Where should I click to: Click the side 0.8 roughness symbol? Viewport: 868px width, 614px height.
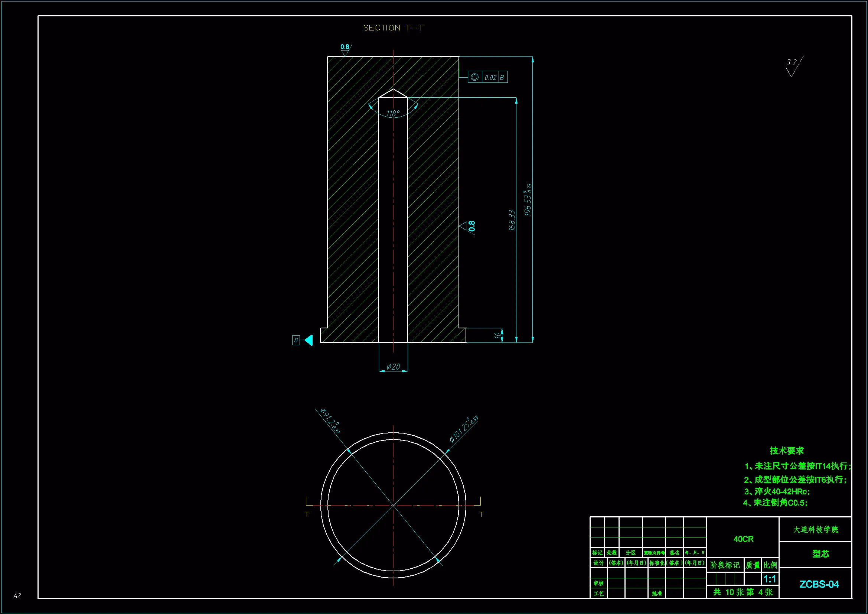(x=468, y=227)
